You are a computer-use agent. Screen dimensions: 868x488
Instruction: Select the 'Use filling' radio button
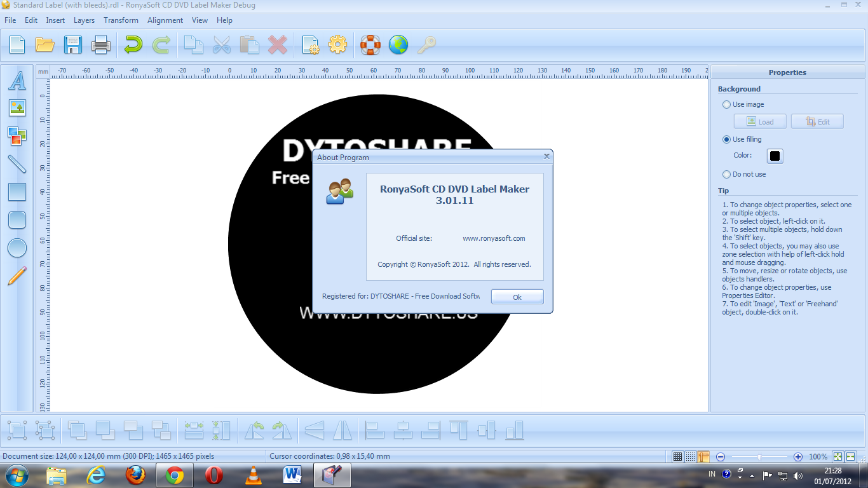[x=726, y=139]
